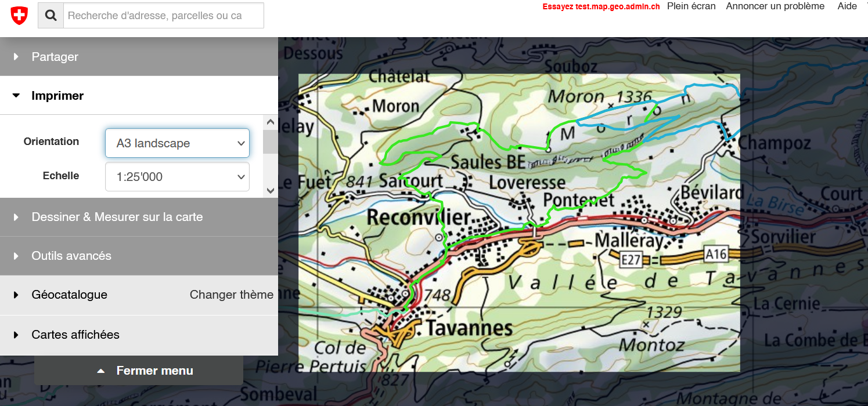Open the Essayez test.map.geo.admin.ch link
868x406 pixels.
pyautogui.click(x=601, y=7)
